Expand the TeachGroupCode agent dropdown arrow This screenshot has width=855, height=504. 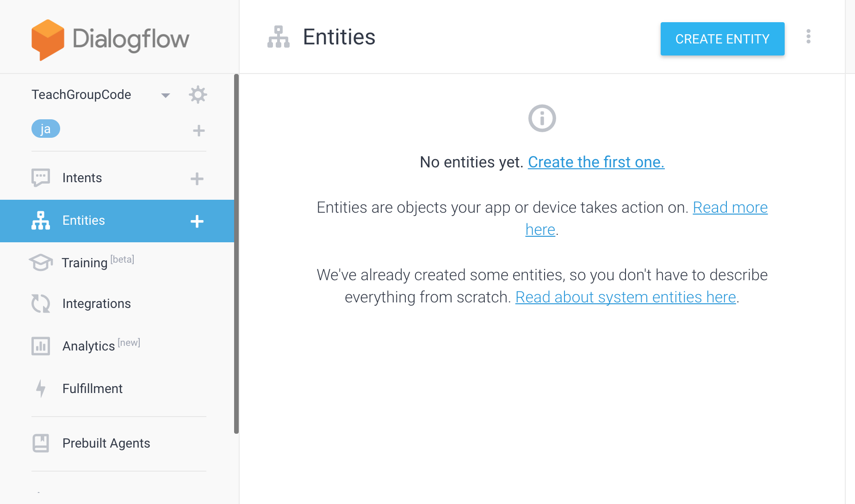pyautogui.click(x=165, y=95)
